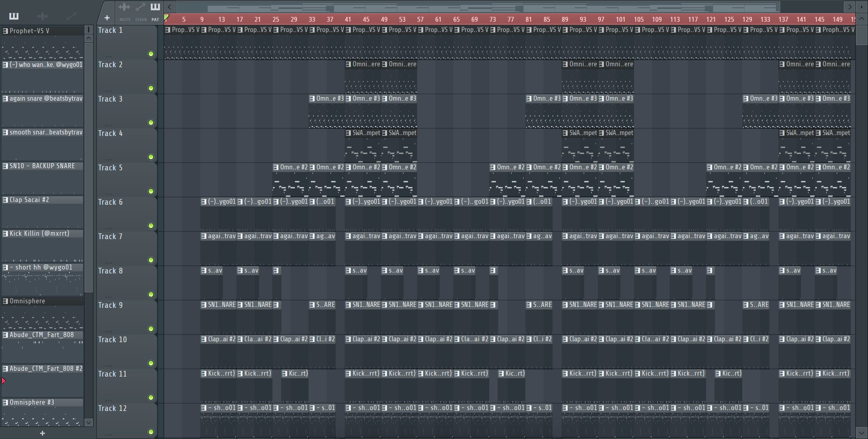Open 'SN10 - BACKUP SNARE' pattern menu icon
Image resolution: width=868 pixels, height=439 pixels.
(5, 166)
